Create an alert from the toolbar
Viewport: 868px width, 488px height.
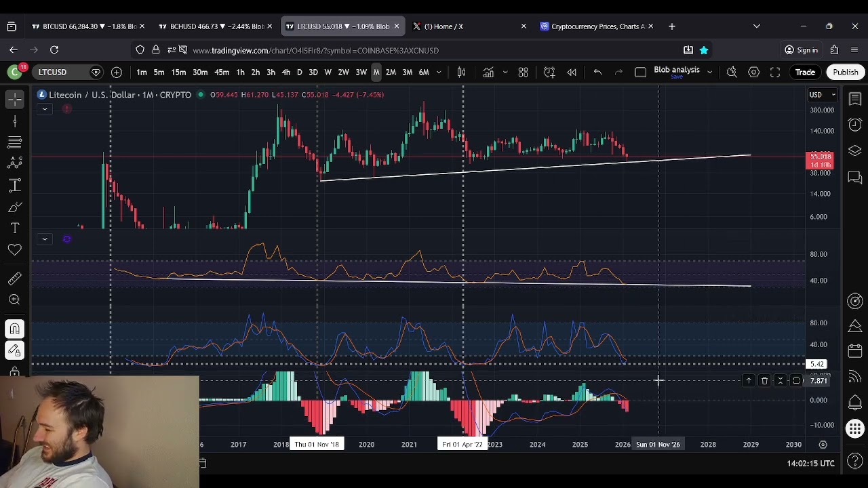pyautogui.click(x=549, y=73)
